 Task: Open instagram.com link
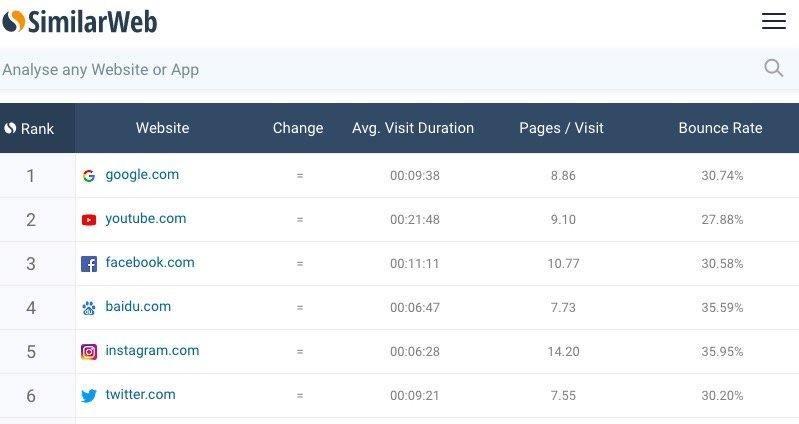152,351
